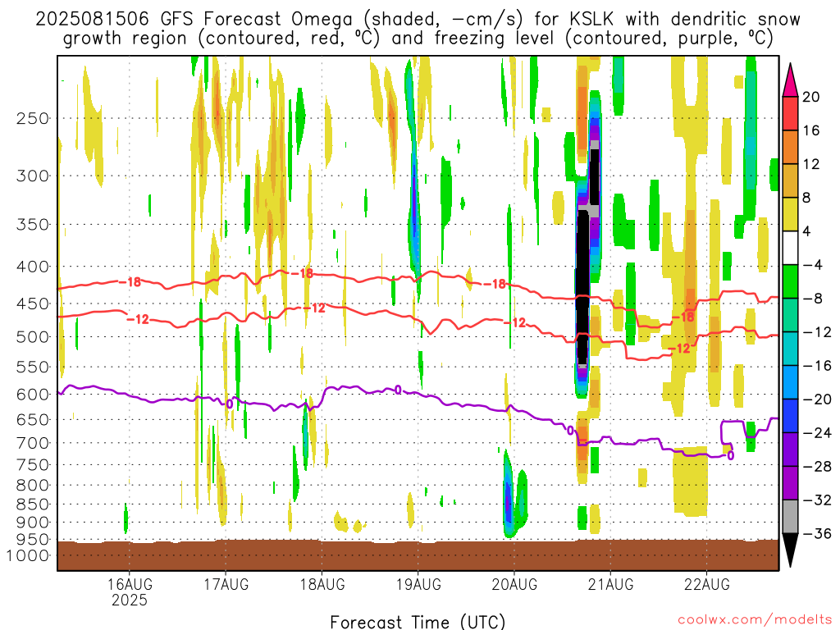Select the -36 value on the color scale
The height and width of the screenshot is (630, 840).
point(817,533)
